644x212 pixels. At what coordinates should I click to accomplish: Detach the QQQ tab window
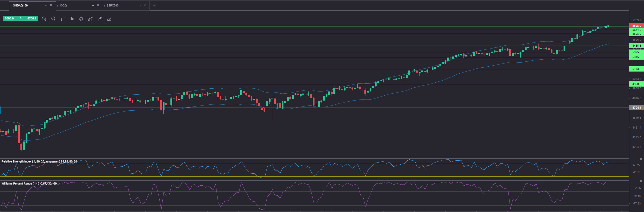pos(93,5)
